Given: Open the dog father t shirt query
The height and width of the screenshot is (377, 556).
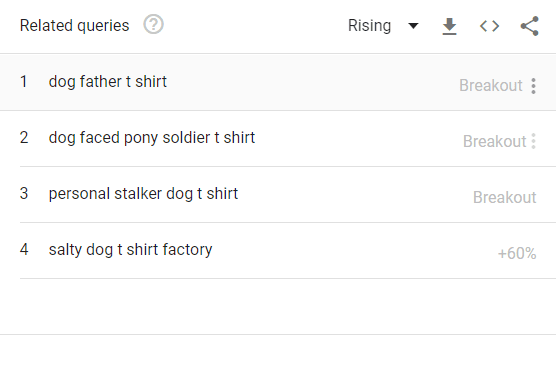Looking at the screenshot, I should [107, 82].
